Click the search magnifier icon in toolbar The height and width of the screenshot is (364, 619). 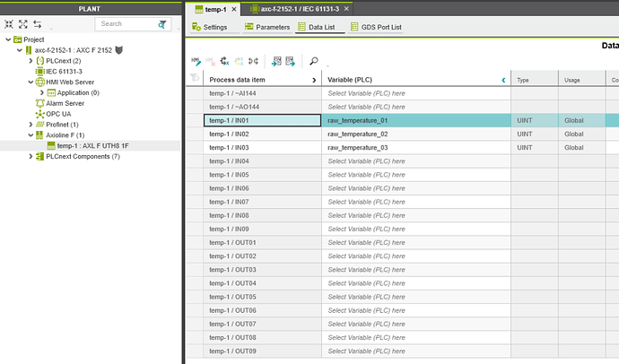[x=314, y=61]
